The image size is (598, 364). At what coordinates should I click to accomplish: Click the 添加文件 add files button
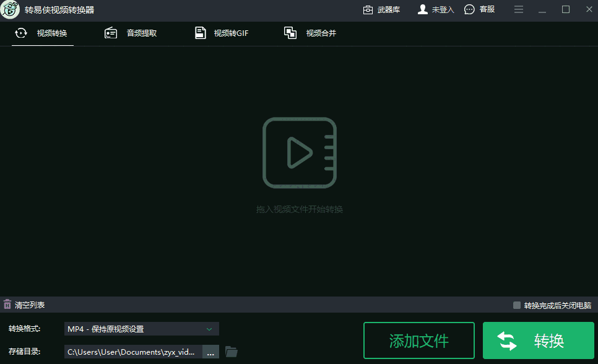418,340
